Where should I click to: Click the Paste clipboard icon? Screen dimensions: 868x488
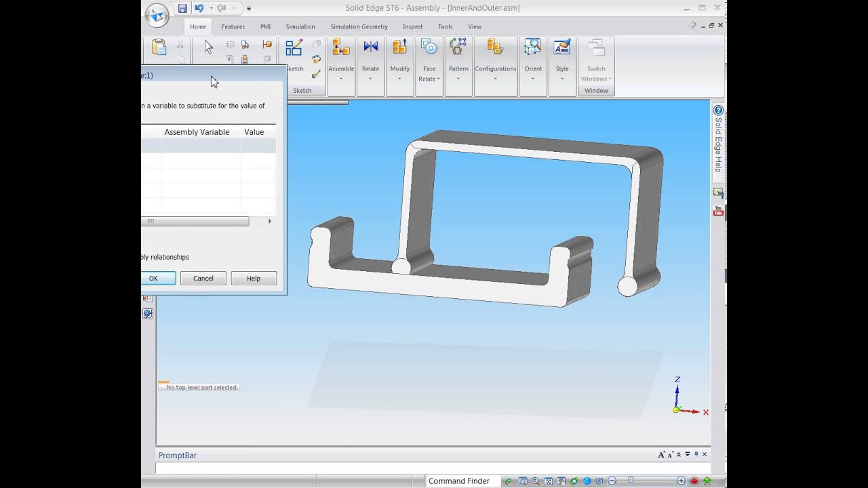(x=159, y=47)
